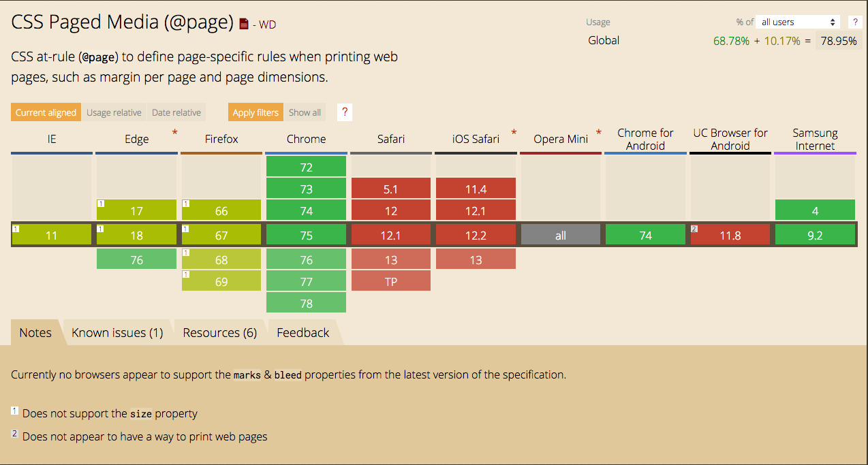Open the all users dropdown

click(x=799, y=22)
